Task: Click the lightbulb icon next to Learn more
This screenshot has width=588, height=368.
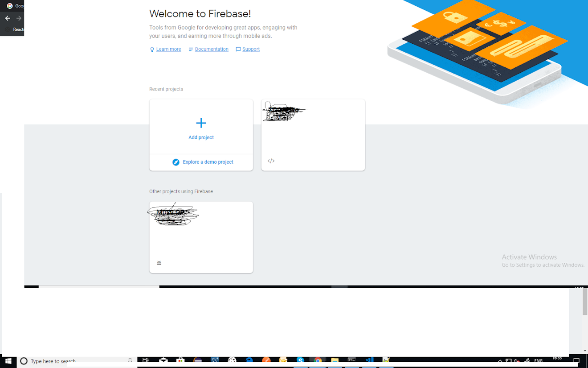Action: coord(152,50)
